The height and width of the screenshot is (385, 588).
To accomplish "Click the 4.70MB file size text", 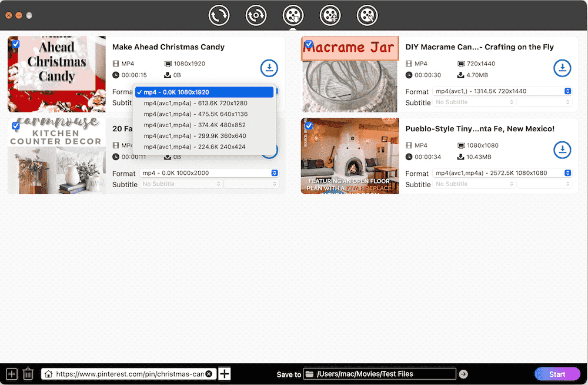I will [x=477, y=75].
